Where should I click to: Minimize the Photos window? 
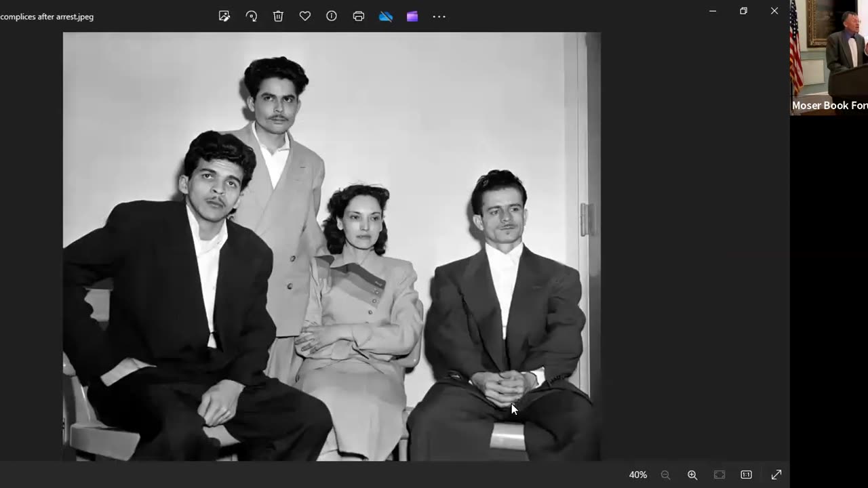pos(713,11)
